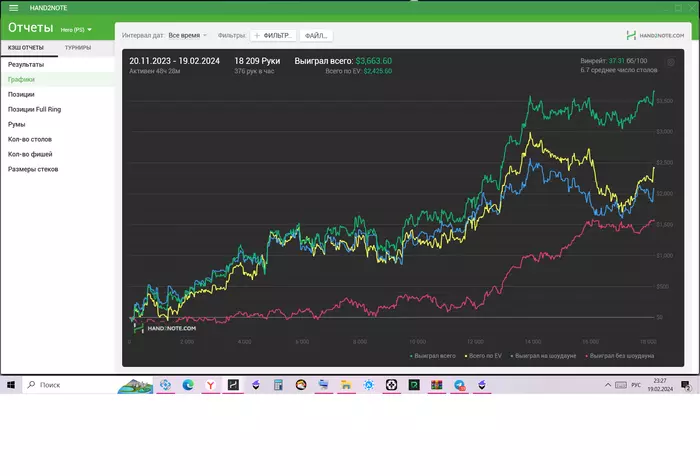
Task: Open the Calculator taskbar icon
Action: click(278, 385)
